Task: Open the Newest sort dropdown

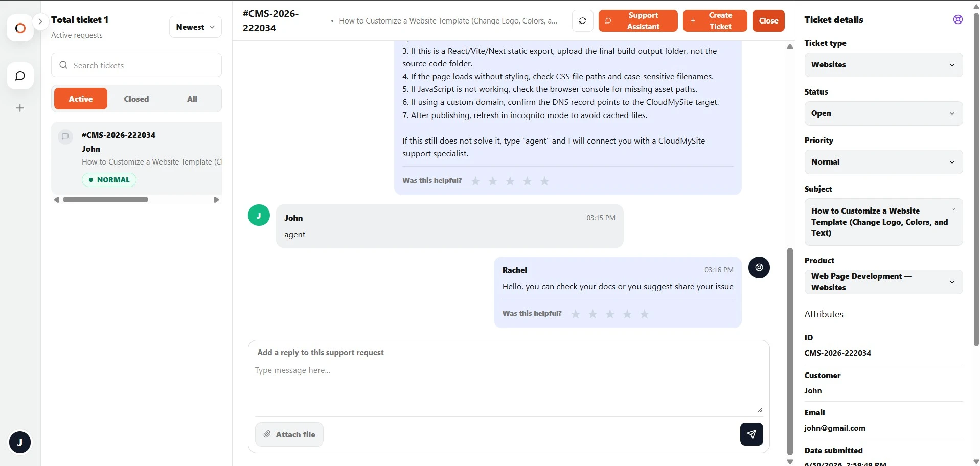Action: click(x=195, y=27)
